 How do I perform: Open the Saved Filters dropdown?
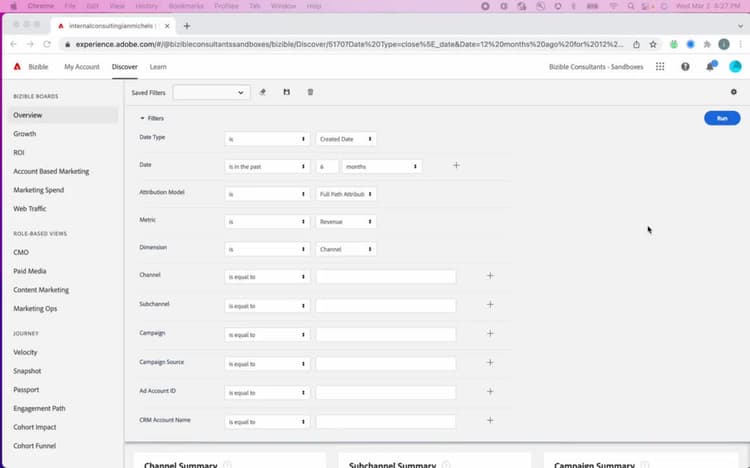coord(211,92)
